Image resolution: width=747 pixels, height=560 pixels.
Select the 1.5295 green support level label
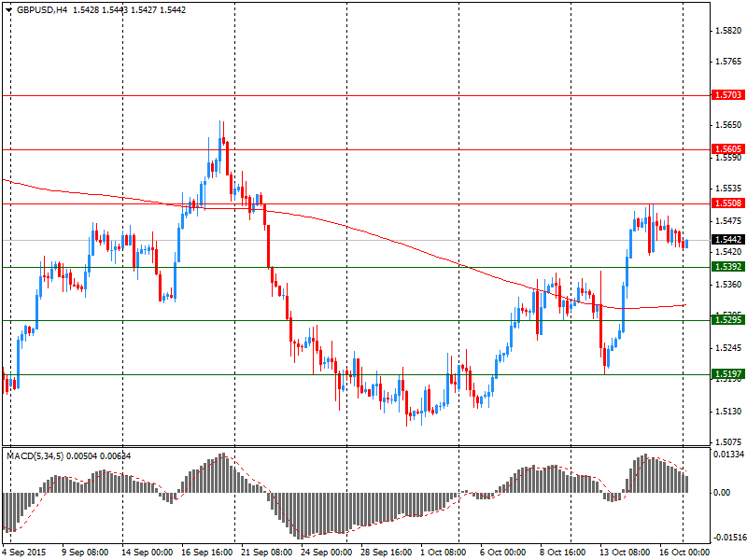pos(728,320)
